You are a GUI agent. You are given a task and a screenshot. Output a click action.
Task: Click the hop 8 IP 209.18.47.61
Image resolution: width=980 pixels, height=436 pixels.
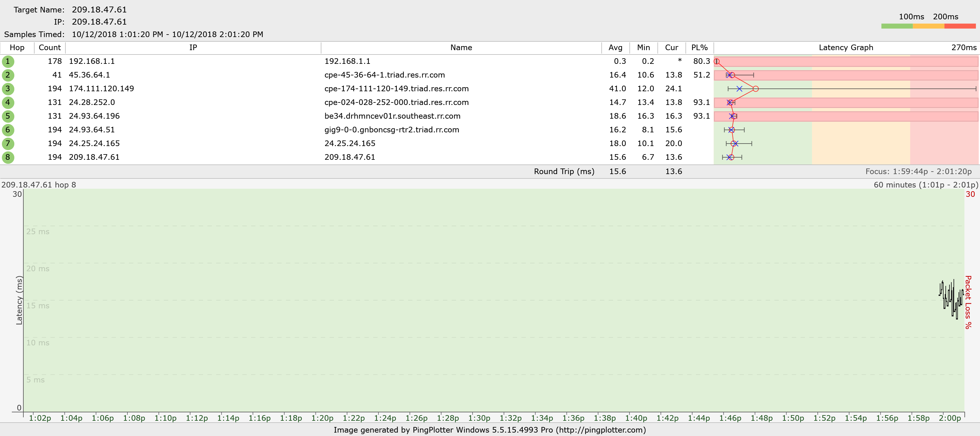pyautogui.click(x=94, y=157)
